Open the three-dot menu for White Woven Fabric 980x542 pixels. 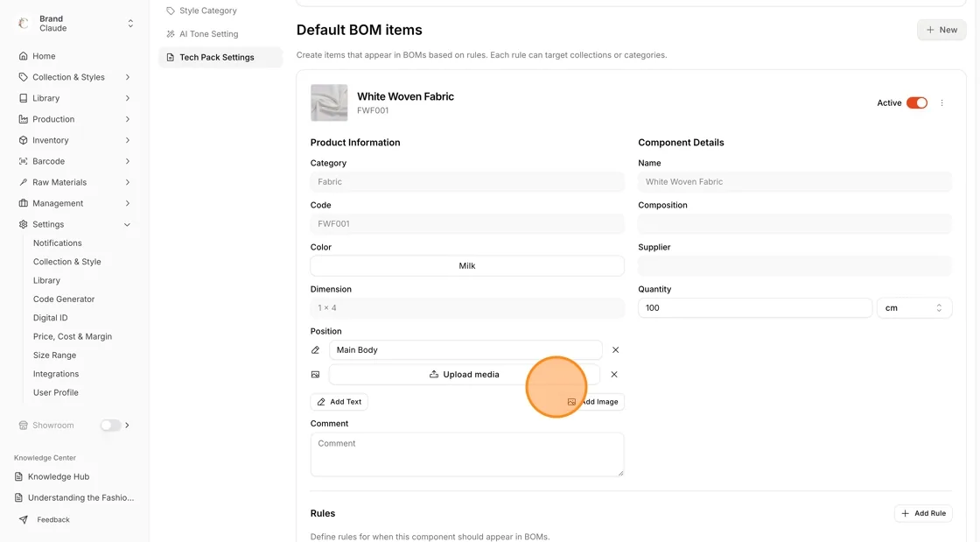tap(941, 102)
